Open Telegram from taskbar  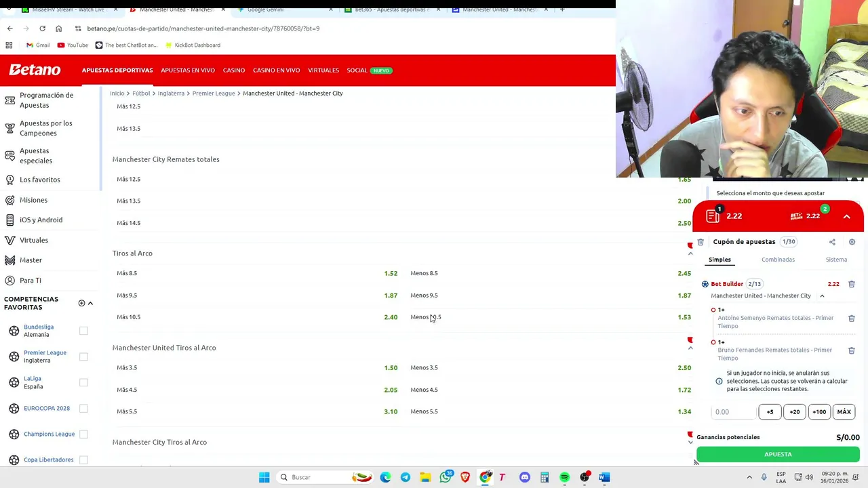pos(406,477)
